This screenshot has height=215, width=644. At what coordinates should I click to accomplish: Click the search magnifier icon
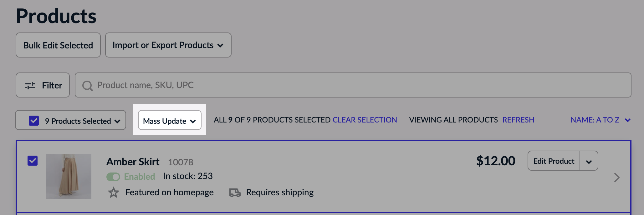pos(87,86)
